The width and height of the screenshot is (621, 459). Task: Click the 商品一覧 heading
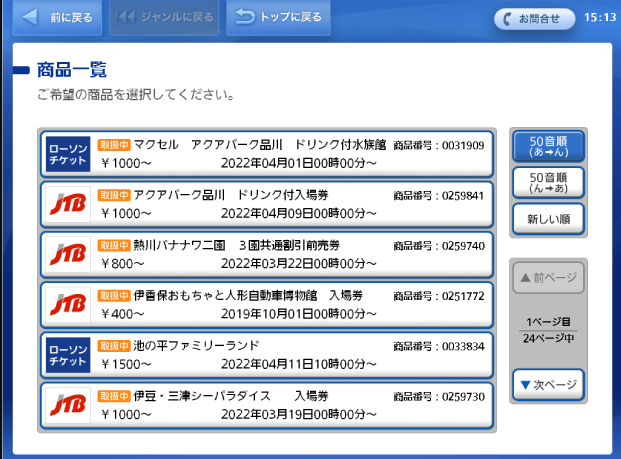tap(72, 70)
